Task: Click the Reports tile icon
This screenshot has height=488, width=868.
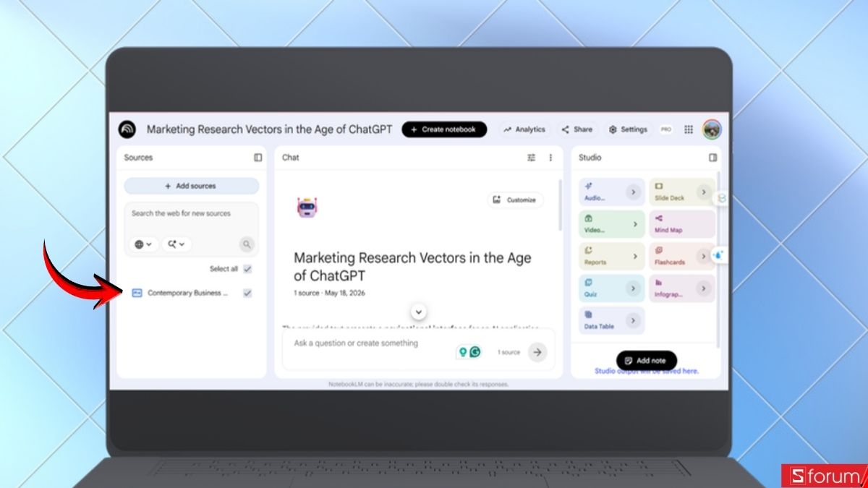Action: pos(588,250)
